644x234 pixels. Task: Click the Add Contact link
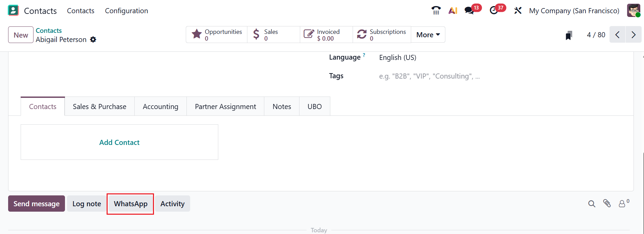point(119,143)
